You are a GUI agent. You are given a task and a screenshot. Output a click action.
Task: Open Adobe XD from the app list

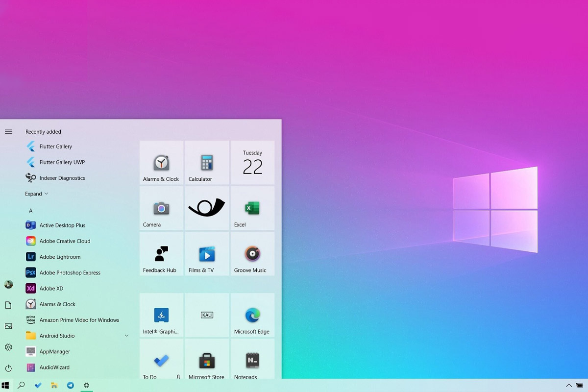[x=77, y=289]
